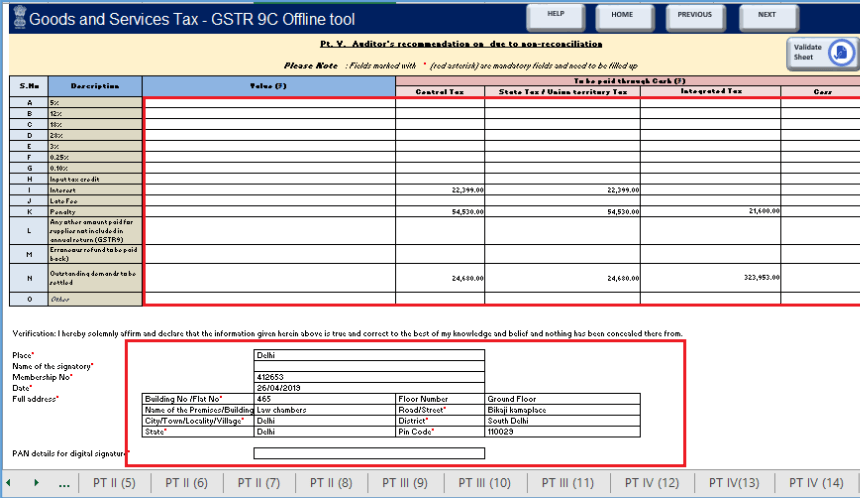The image size is (860, 498).
Task: Click the Description column header
Action: (x=95, y=86)
